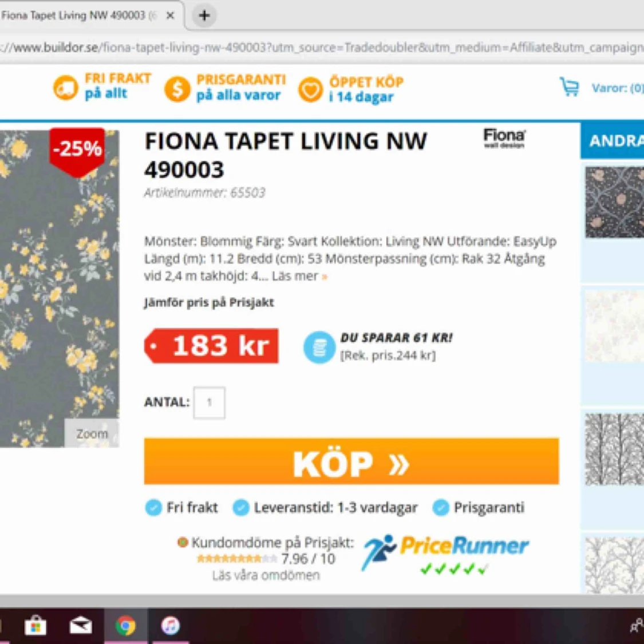Open the shopping cart icon

[x=570, y=86]
